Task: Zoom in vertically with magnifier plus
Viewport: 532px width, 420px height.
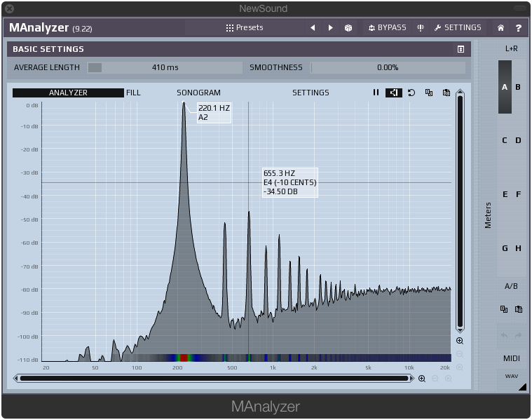Action: [x=460, y=341]
